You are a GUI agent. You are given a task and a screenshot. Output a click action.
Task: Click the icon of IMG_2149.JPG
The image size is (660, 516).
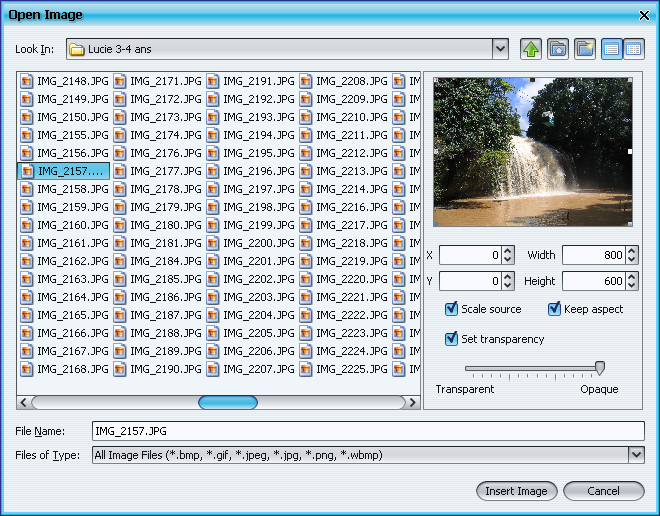27,99
